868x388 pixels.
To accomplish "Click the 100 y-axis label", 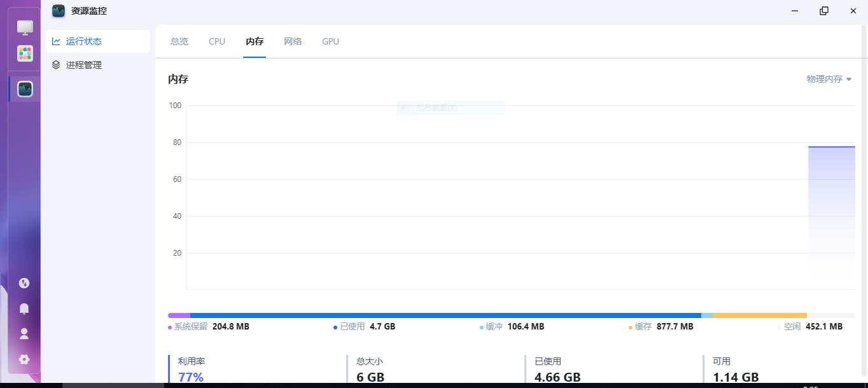I will 175,106.
